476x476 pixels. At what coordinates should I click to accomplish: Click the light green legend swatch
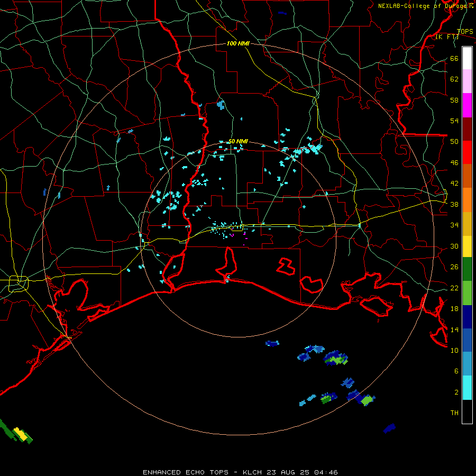467,293
